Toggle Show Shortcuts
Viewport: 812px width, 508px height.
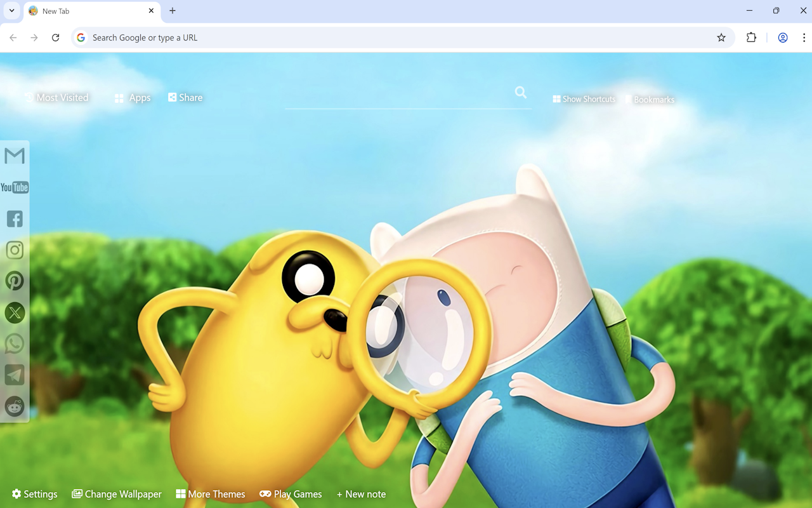click(x=584, y=98)
